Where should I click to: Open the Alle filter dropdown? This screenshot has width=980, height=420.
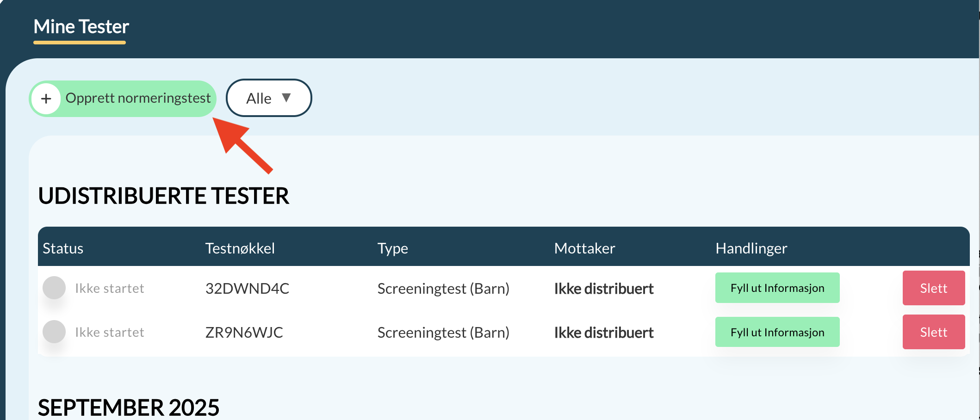tap(268, 98)
